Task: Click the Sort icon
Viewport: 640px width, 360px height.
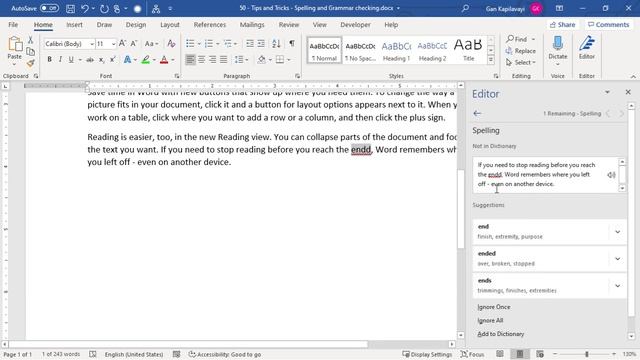Action: pos(276,43)
